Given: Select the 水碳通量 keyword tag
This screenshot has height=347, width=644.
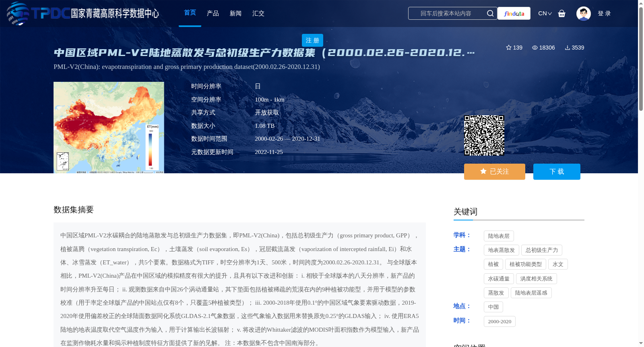Looking at the screenshot, I should click(x=499, y=279).
